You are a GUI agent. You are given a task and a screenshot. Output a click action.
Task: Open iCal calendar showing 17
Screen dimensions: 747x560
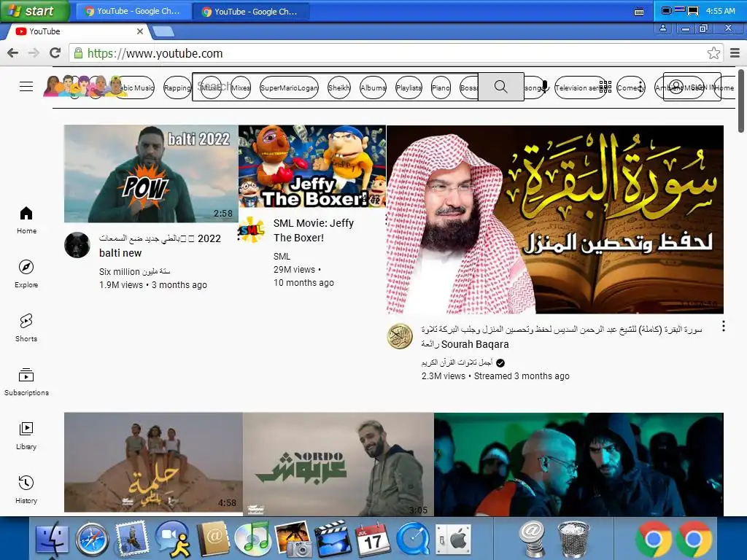[x=373, y=539]
